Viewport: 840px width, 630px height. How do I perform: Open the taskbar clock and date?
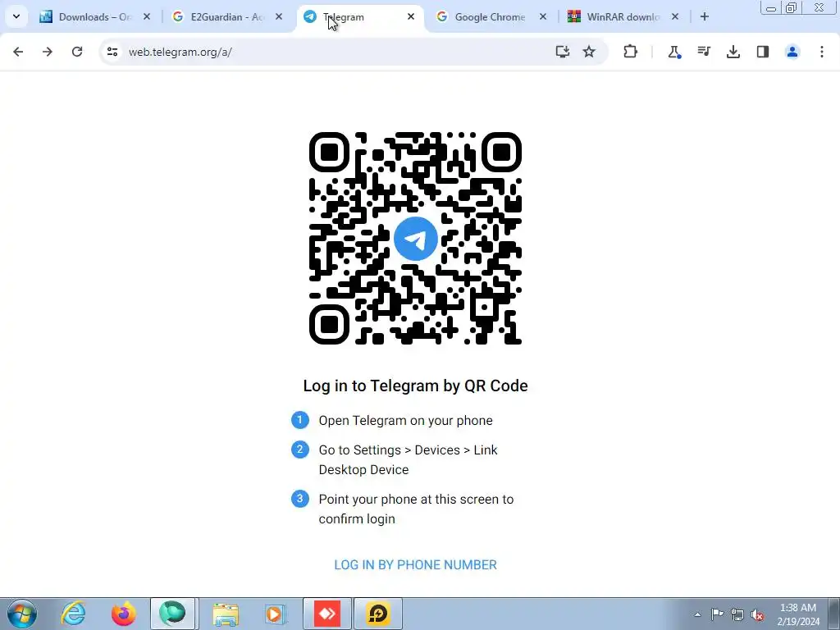click(798, 614)
